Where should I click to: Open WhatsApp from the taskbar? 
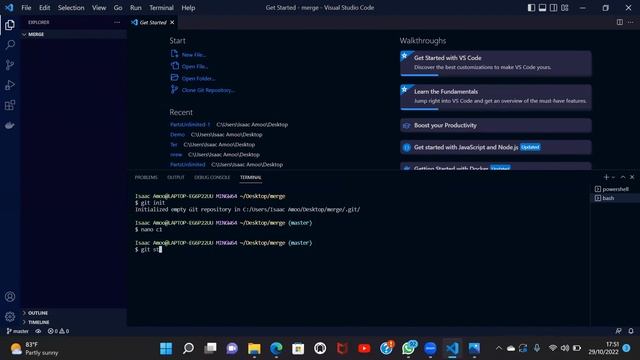tap(408, 348)
